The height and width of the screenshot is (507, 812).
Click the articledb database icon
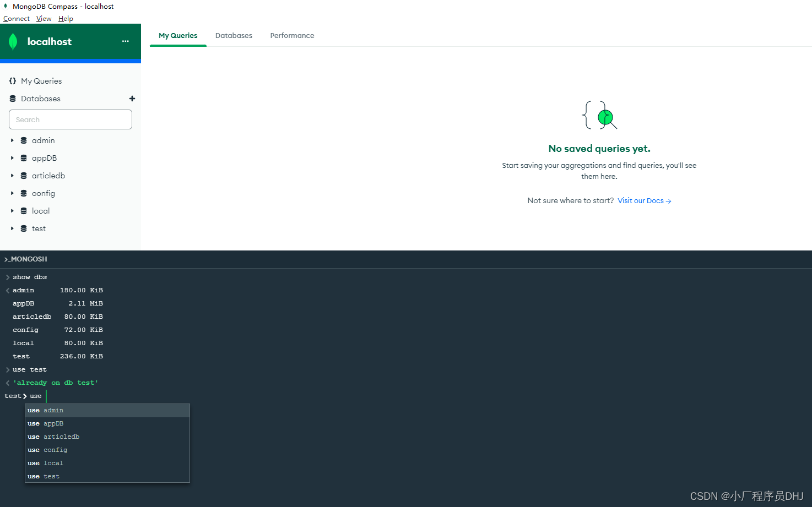coord(24,176)
